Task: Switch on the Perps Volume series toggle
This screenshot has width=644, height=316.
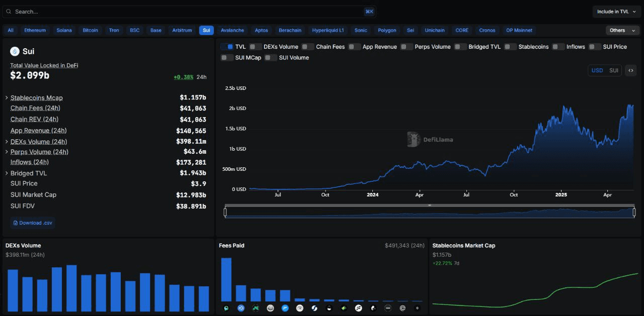Action: click(407, 47)
